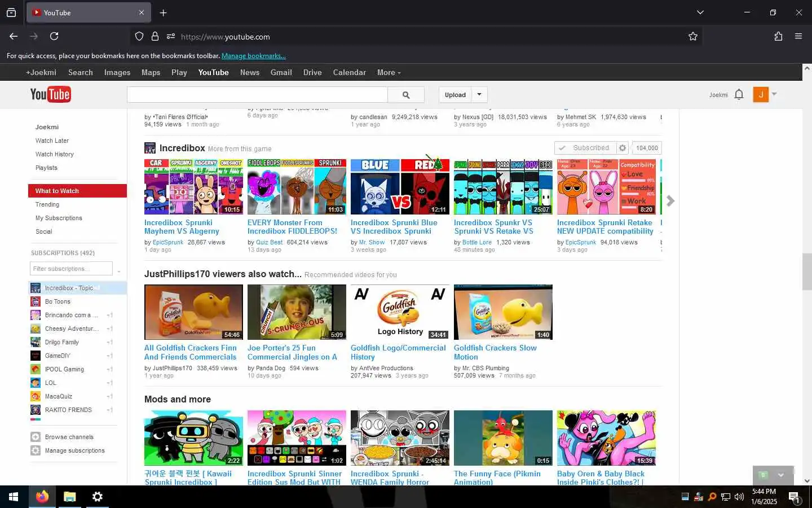Click the Browse channels icon

point(36,437)
